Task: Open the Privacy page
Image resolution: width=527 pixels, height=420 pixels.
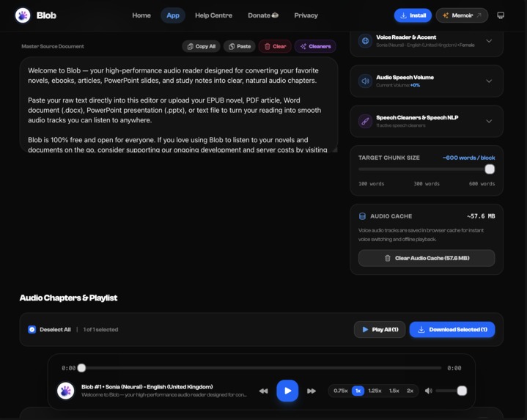Action: [x=306, y=15]
